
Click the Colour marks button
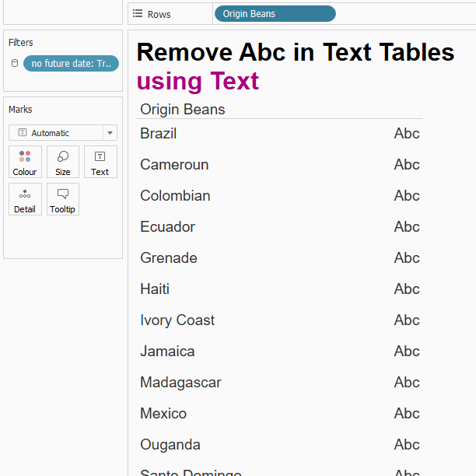pyautogui.click(x=25, y=162)
